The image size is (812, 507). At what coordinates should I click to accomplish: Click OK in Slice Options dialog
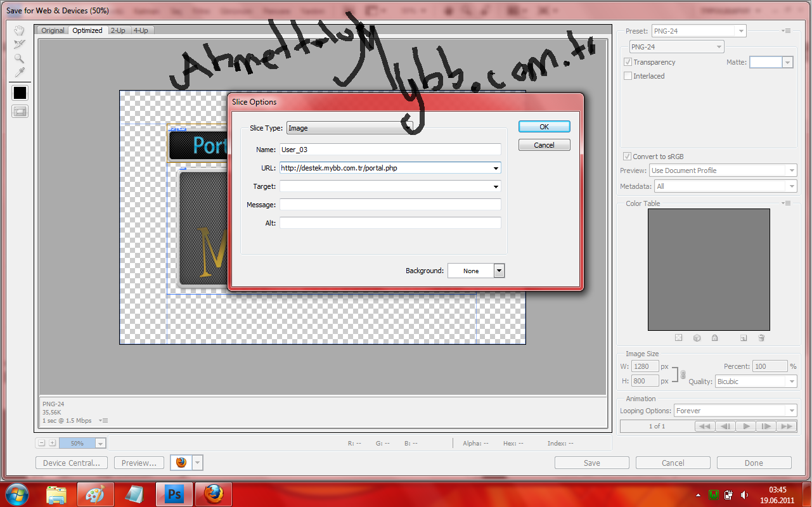click(x=544, y=127)
